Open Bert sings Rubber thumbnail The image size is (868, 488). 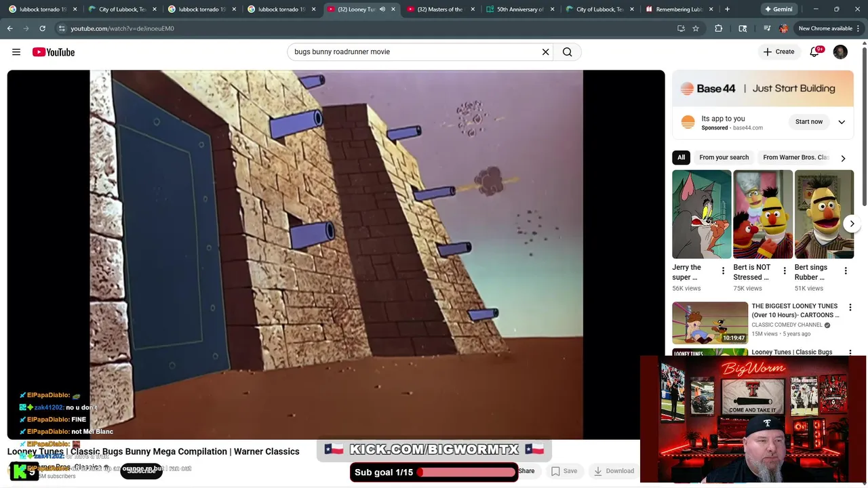(824, 214)
